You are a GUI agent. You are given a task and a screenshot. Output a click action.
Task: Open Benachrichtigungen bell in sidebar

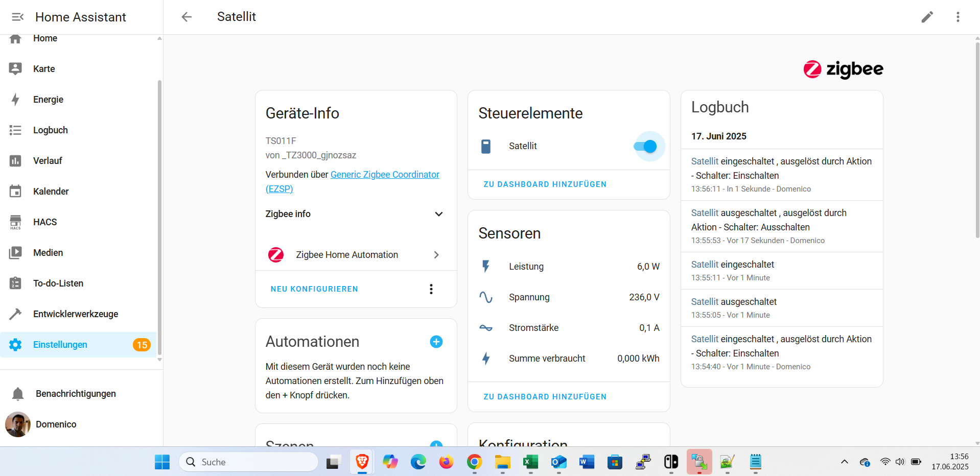pos(18,394)
